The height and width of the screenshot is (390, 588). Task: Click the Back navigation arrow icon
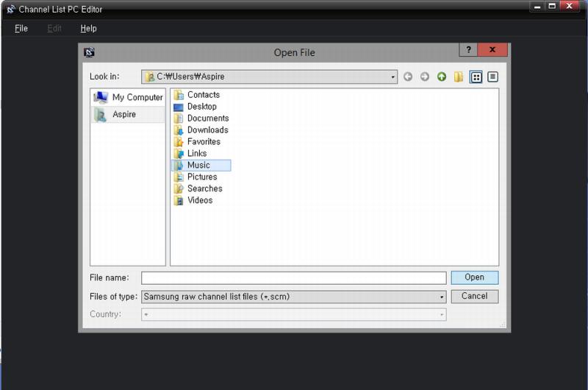408,77
